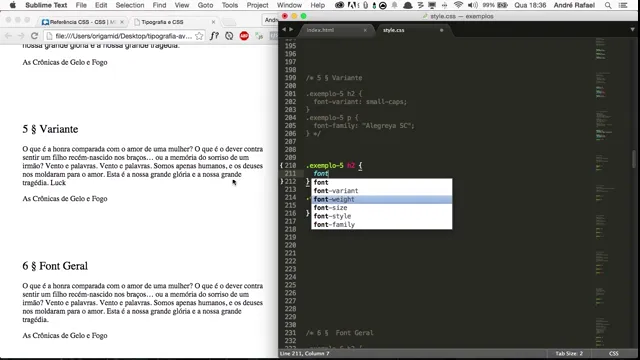Open a new browser tab
The image size is (640, 360).
(229, 22)
